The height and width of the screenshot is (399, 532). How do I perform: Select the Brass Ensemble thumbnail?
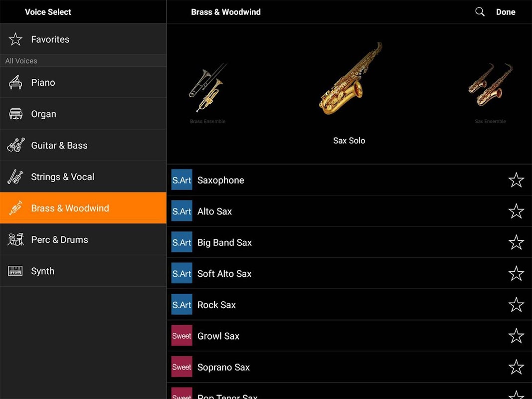coord(208,90)
